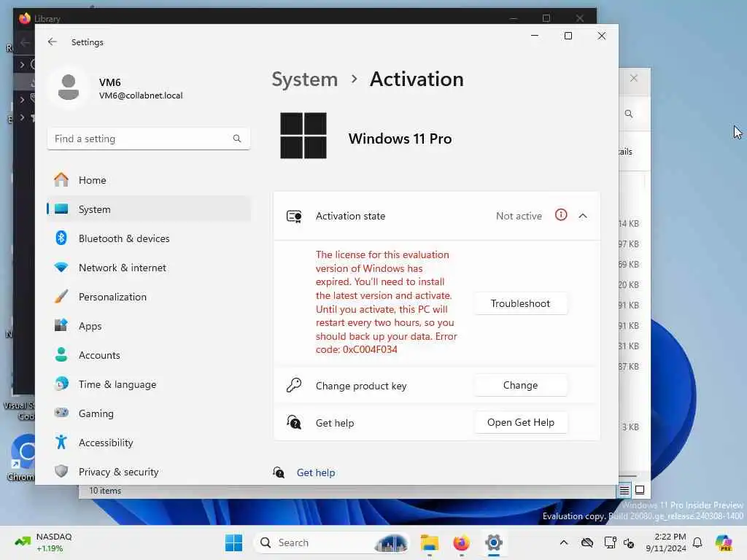Viewport: 747px width, 560px height.
Task: Click the Open Get Help button
Action: pos(520,422)
